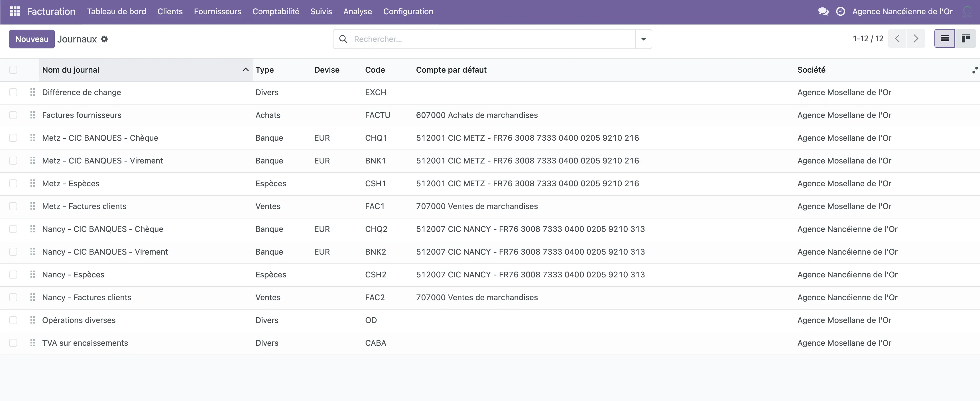
Task: Open the activities clock icon
Action: [840, 11]
